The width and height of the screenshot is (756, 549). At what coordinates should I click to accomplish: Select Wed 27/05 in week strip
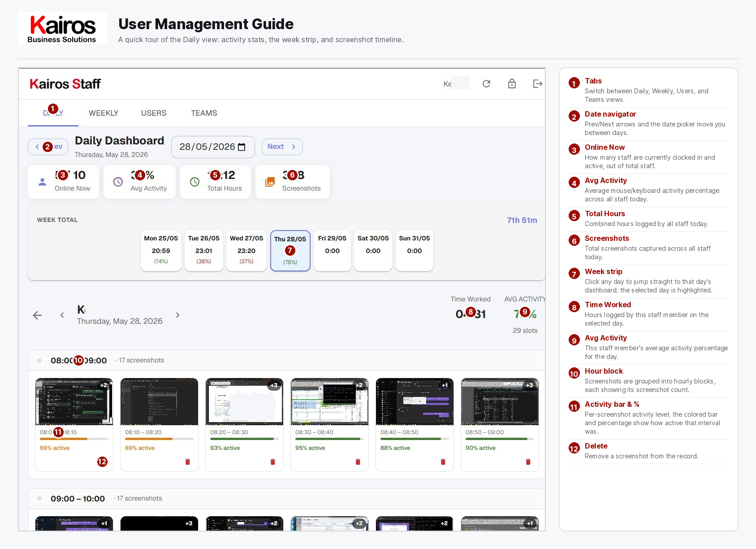tap(246, 251)
